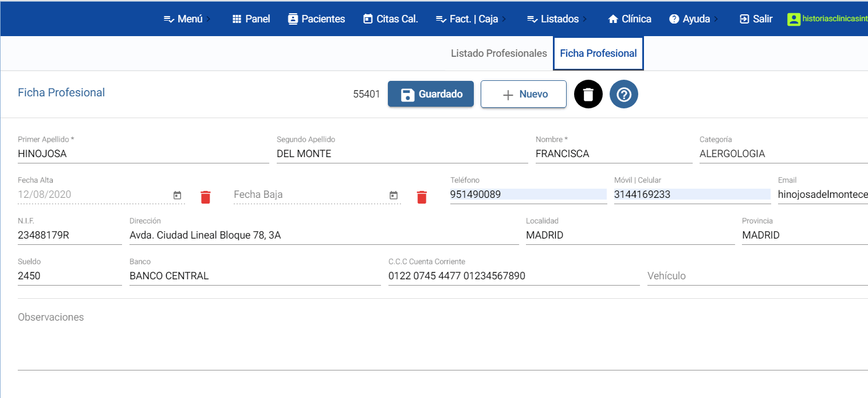Screen dimensions: 868x398
Task: Click the green user account icon
Action: click(x=794, y=19)
